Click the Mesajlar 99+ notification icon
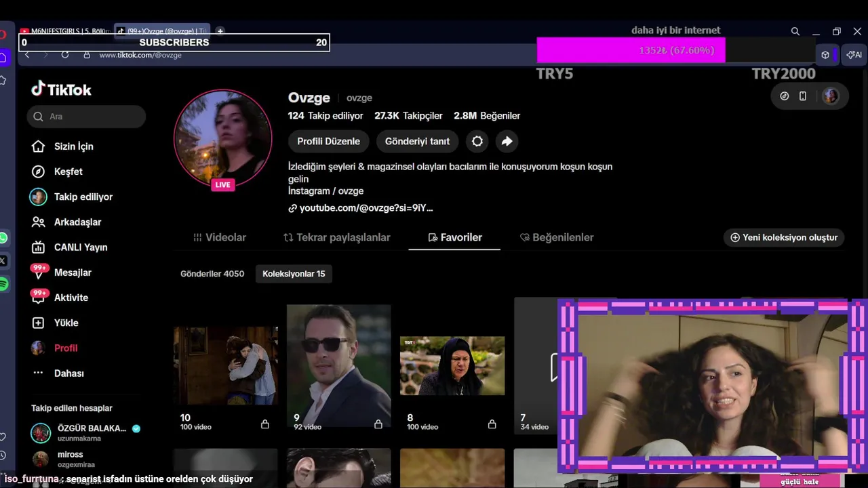868x488 pixels. 39,272
